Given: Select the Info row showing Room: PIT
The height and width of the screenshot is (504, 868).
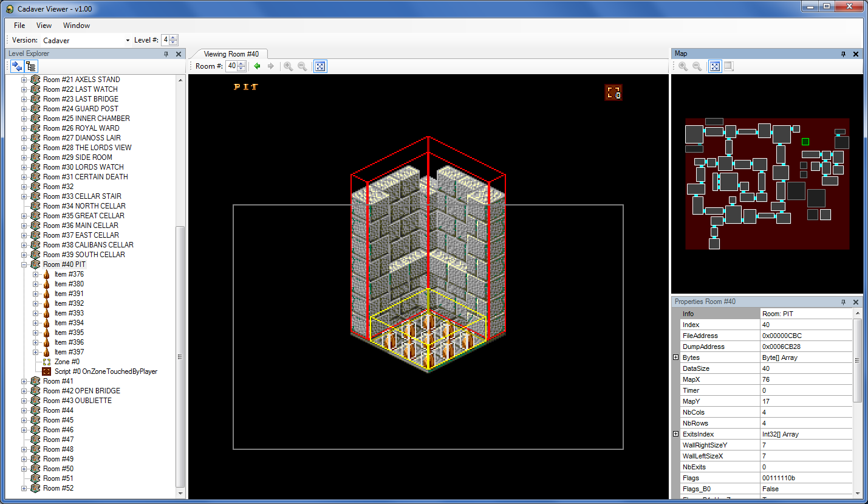Looking at the screenshot, I should coord(766,314).
